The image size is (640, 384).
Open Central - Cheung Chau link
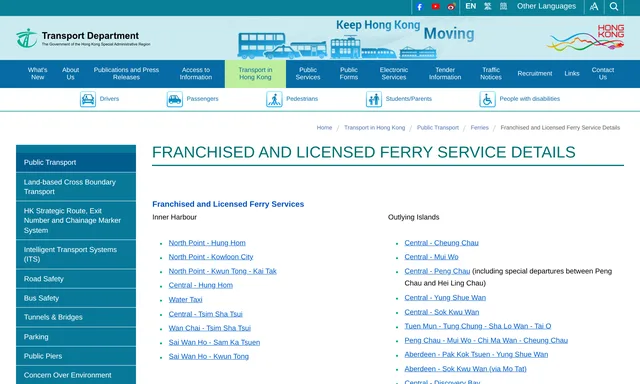[441, 243]
